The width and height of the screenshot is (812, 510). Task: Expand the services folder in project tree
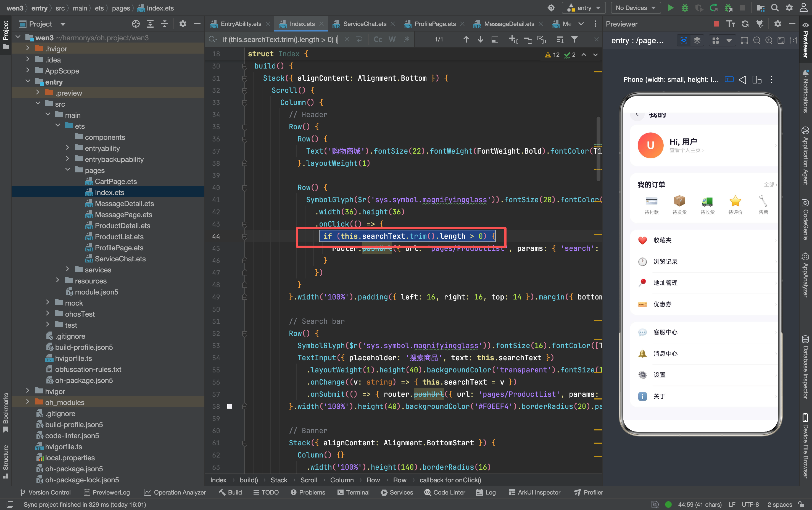pos(67,269)
